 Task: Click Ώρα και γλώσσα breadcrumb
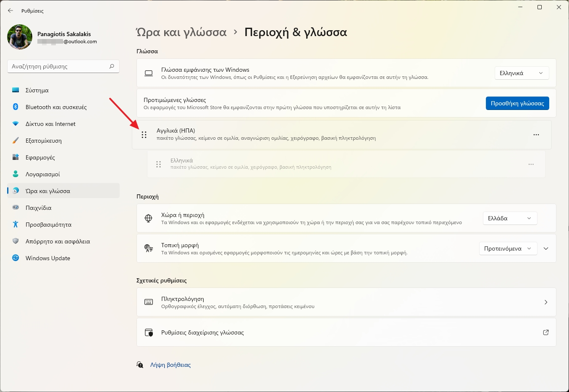pyautogui.click(x=181, y=32)
